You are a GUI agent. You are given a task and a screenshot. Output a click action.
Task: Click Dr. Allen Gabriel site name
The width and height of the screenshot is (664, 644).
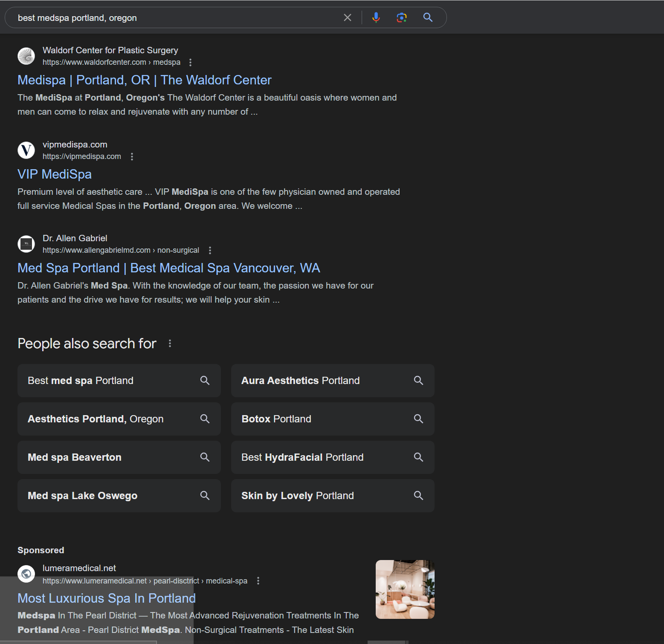pyautogui.click(x=75, y=238)
